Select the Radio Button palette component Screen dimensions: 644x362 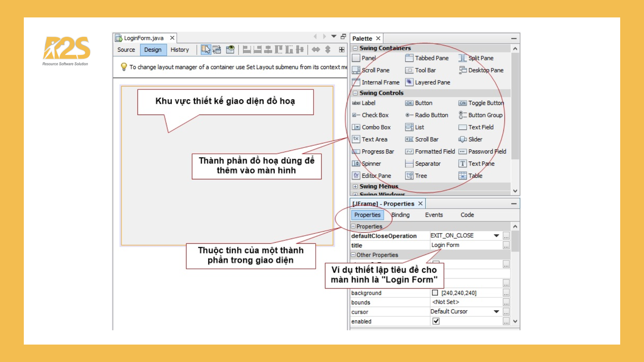[x=427, y=115]
